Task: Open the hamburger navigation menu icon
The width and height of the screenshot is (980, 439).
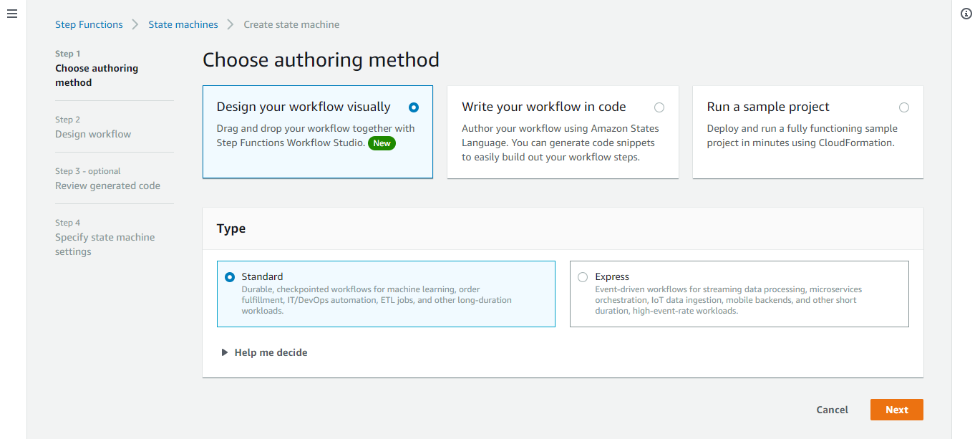Action: click(x=12, y=14)
